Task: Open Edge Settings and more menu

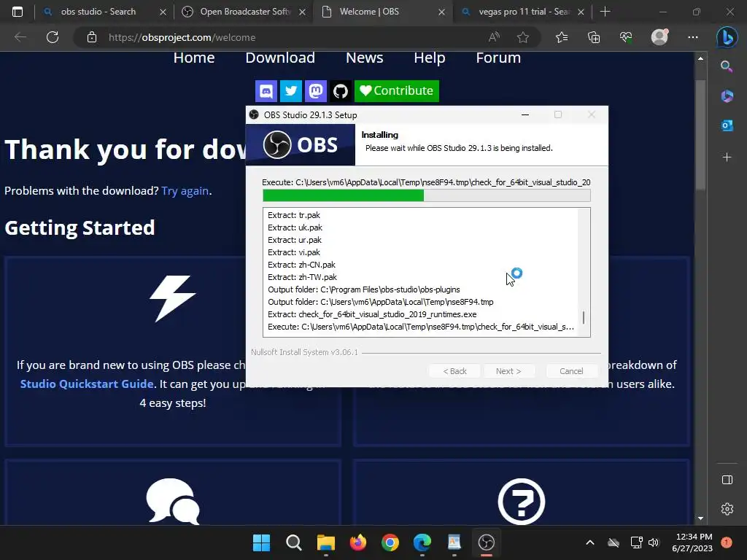Action: click(693, 37)
